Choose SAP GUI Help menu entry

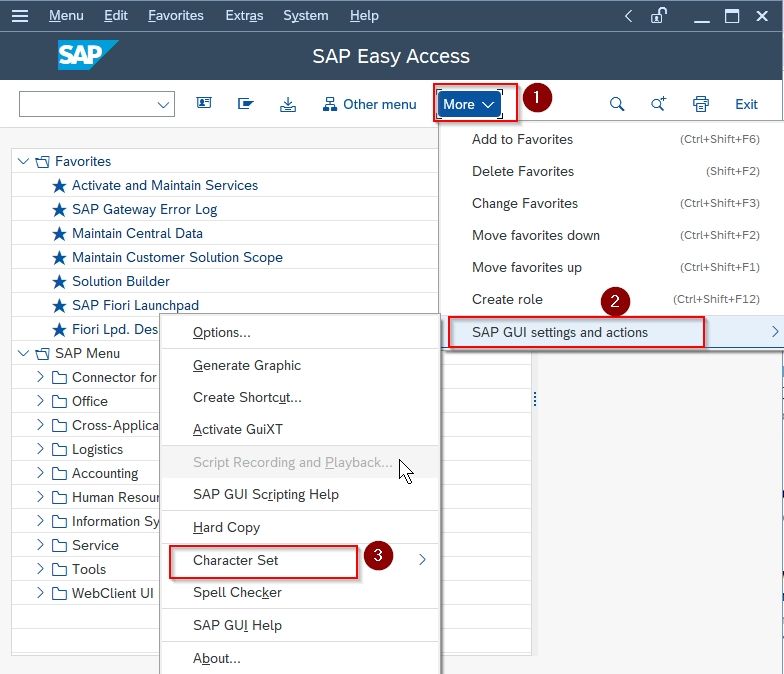point(300,626)
